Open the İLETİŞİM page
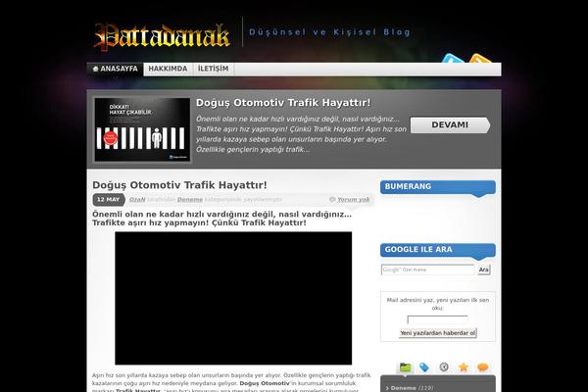The width and height of the screenshot is (588, 392). (x=213, y=69)
